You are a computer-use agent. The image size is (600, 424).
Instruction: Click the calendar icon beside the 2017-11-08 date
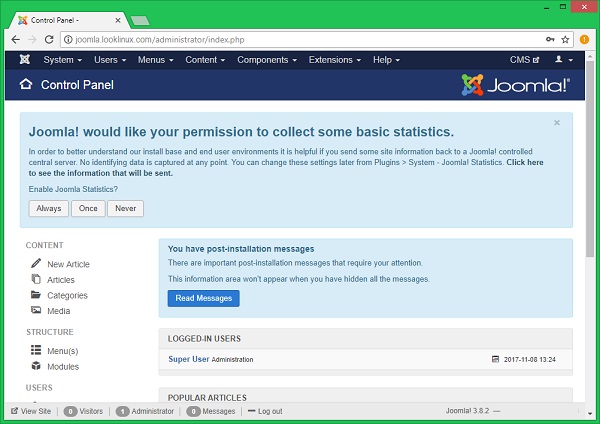coord(495,359)
